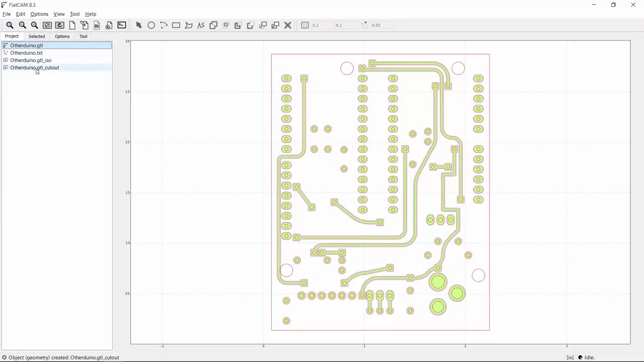Viewport: 644px width, 362px height.
Task: Click the Zoom Fit magnifier icon
Action: tap(10, 25)
